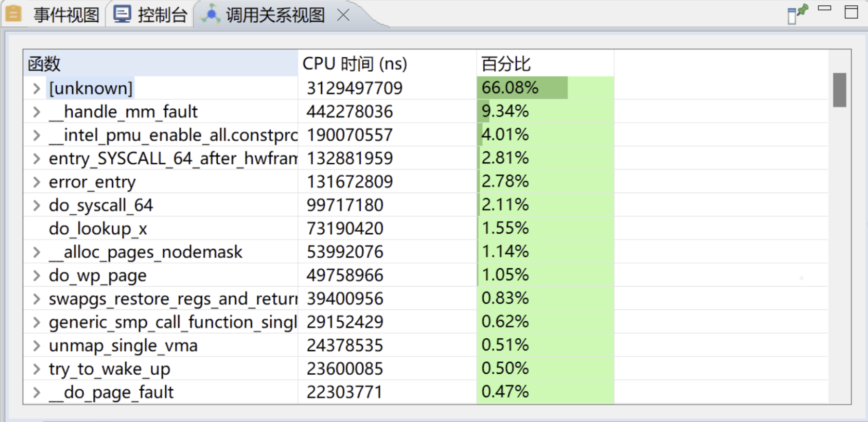Screen dimensions: 868x422
Task: Click the 控制台 monitor icon
Action: coord(122,14)
